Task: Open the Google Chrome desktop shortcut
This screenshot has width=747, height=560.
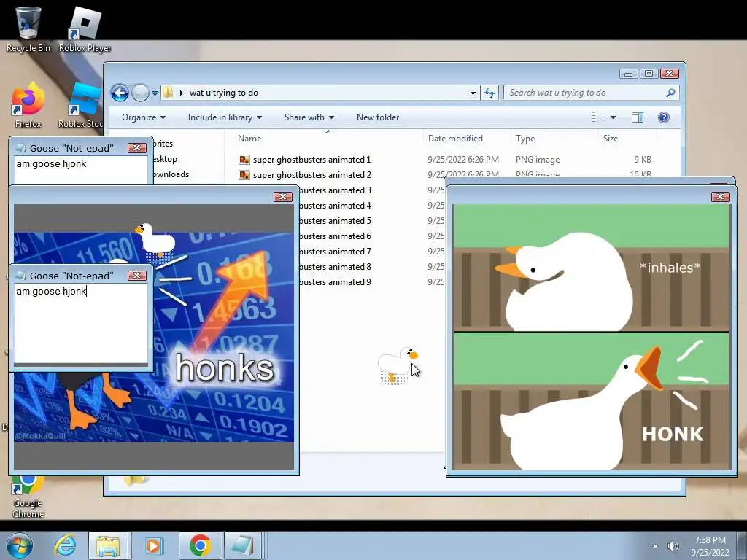Action: point(28,496)
